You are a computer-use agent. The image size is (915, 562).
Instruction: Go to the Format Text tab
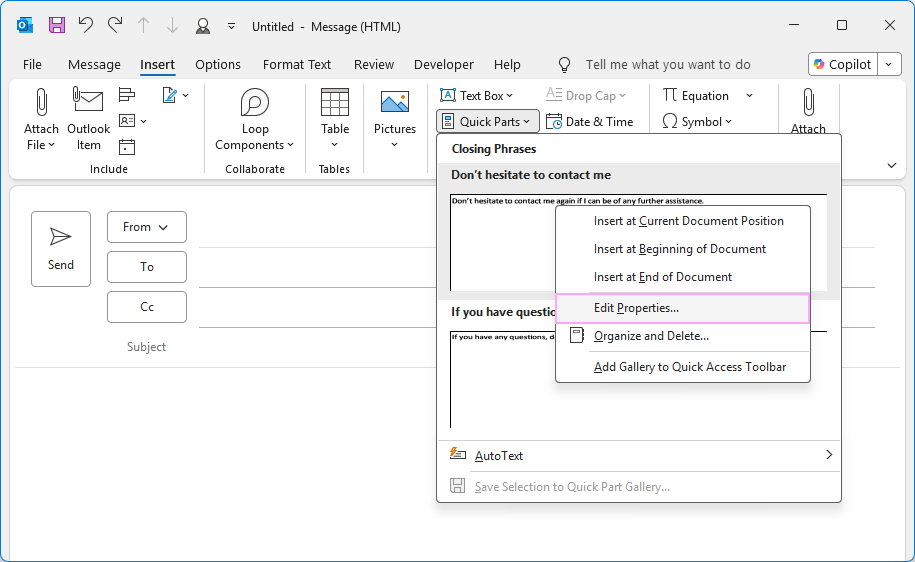click(x=296, y=65)
